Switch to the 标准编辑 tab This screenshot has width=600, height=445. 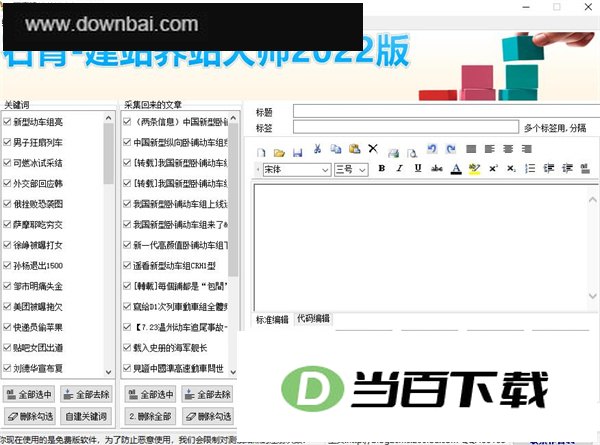[x=272, y=319]
